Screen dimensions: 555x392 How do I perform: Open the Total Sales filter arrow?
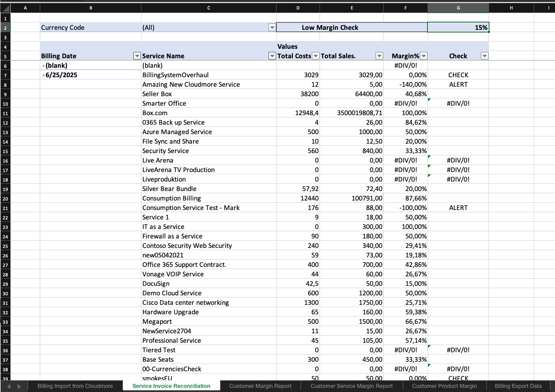379,56
